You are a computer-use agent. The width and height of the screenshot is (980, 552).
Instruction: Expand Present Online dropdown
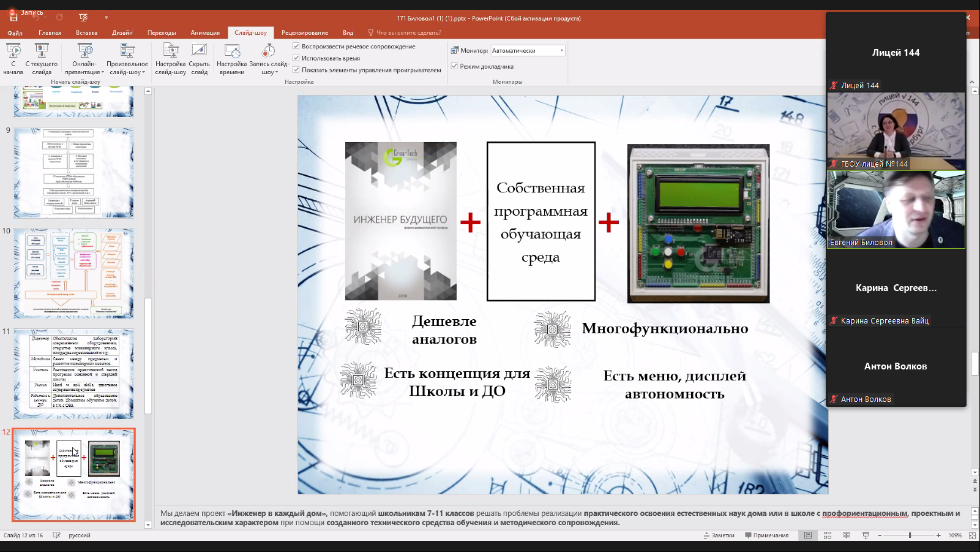pos(85,59)
